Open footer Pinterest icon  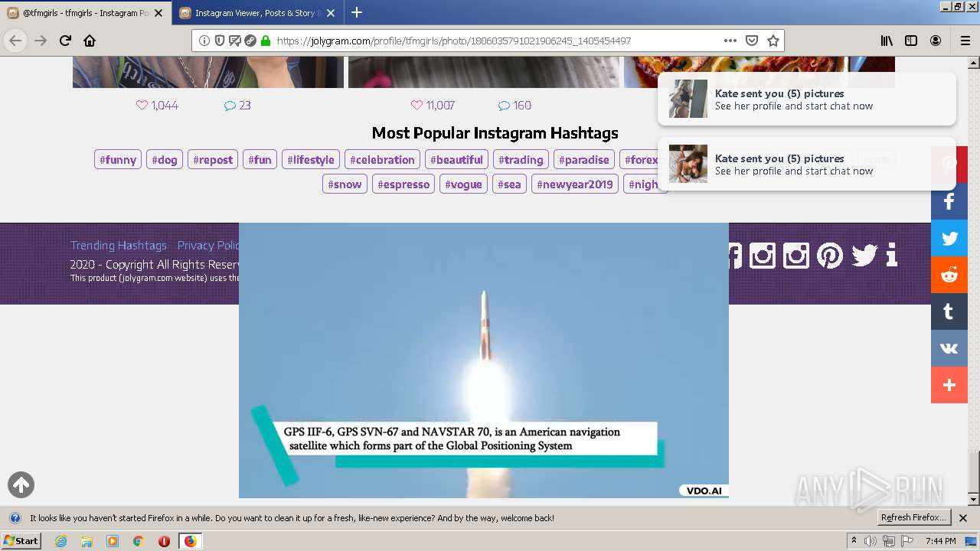click(x=830, y=255)
